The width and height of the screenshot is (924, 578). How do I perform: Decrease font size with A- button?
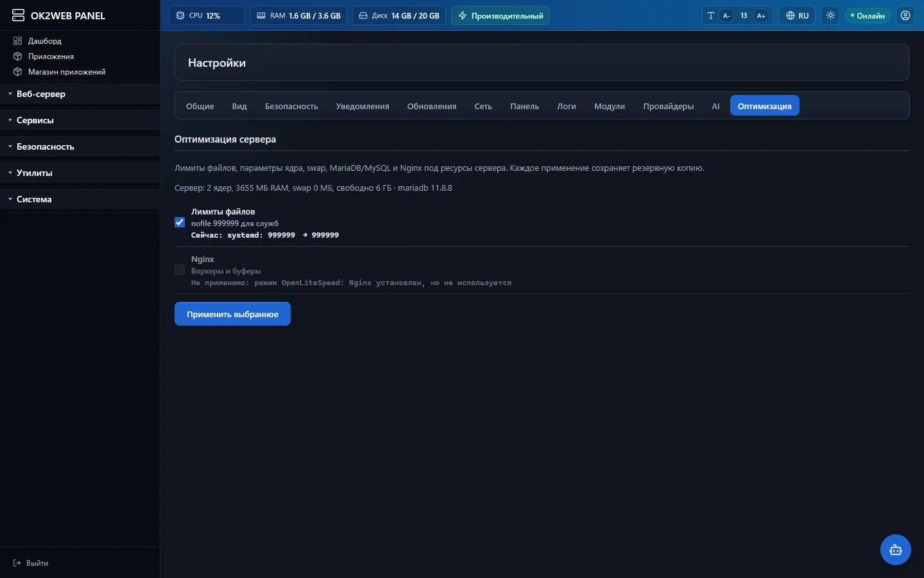coord(726,15)
